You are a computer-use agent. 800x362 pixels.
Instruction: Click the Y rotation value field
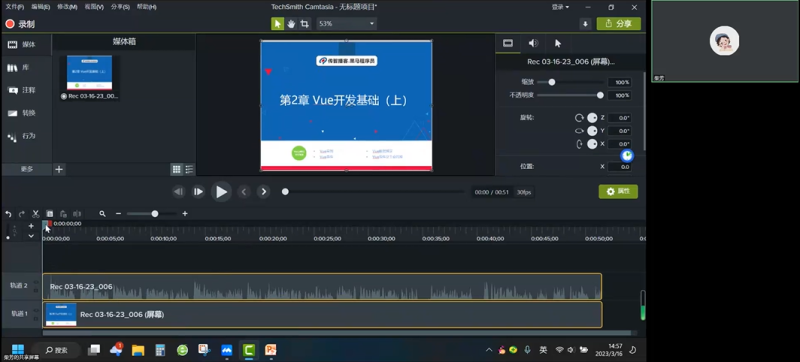tap(619, 131)
